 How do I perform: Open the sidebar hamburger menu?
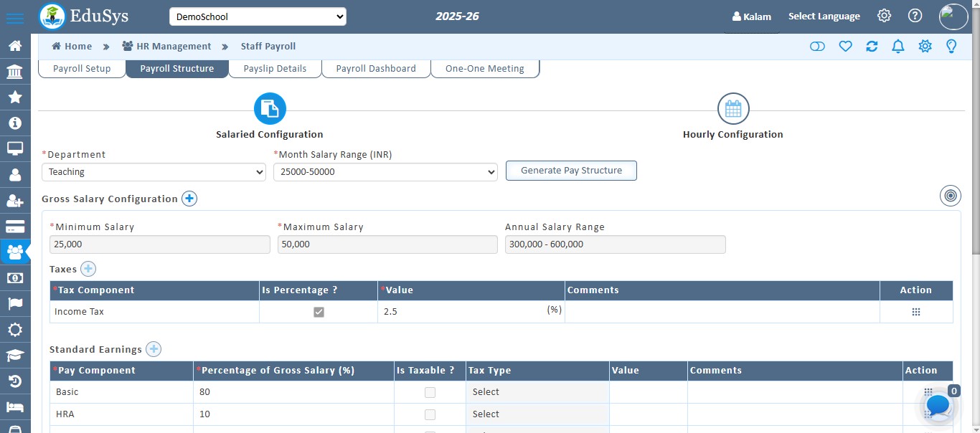(x=15, y=19)
